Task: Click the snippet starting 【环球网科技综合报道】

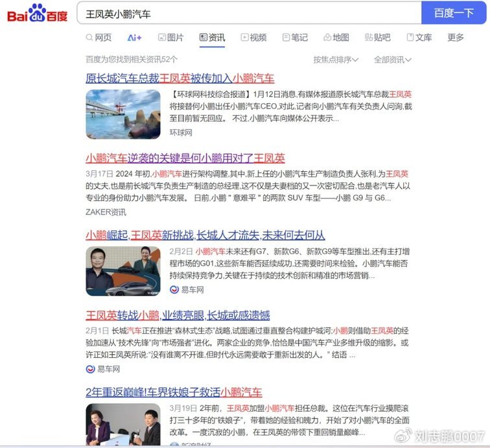Action: pyautogui.click(x=290, y=106)
